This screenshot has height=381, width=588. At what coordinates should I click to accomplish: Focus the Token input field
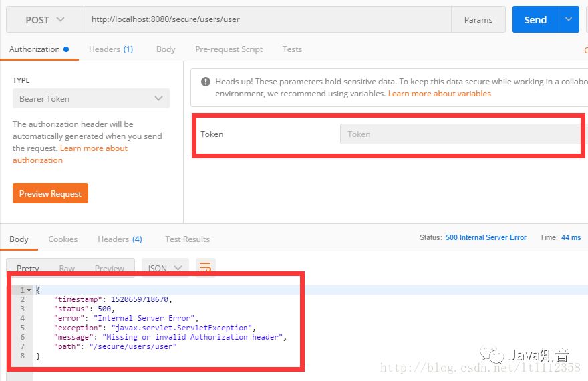(460, 134)
